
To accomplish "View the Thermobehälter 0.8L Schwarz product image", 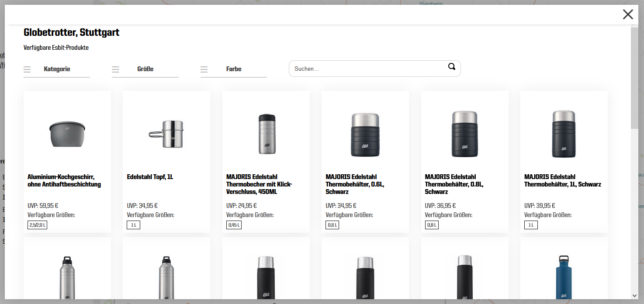I will tap(465, 134).
